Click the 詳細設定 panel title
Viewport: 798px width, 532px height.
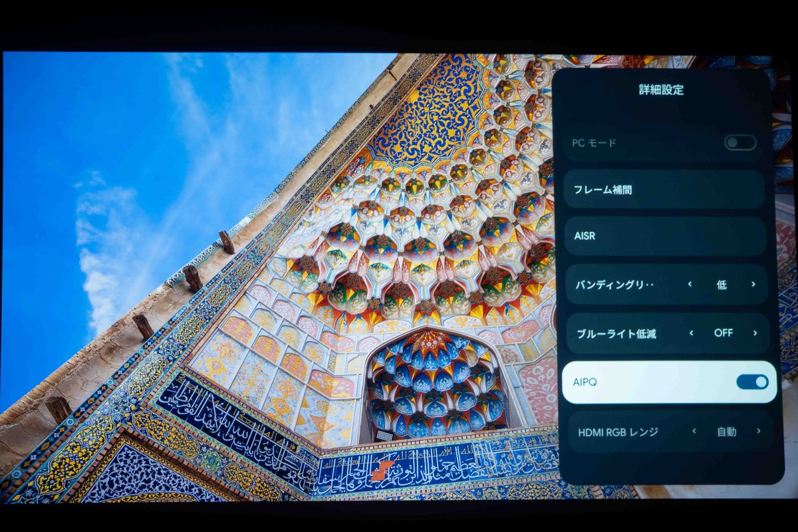pyautogui.click(x=661, y=90)
